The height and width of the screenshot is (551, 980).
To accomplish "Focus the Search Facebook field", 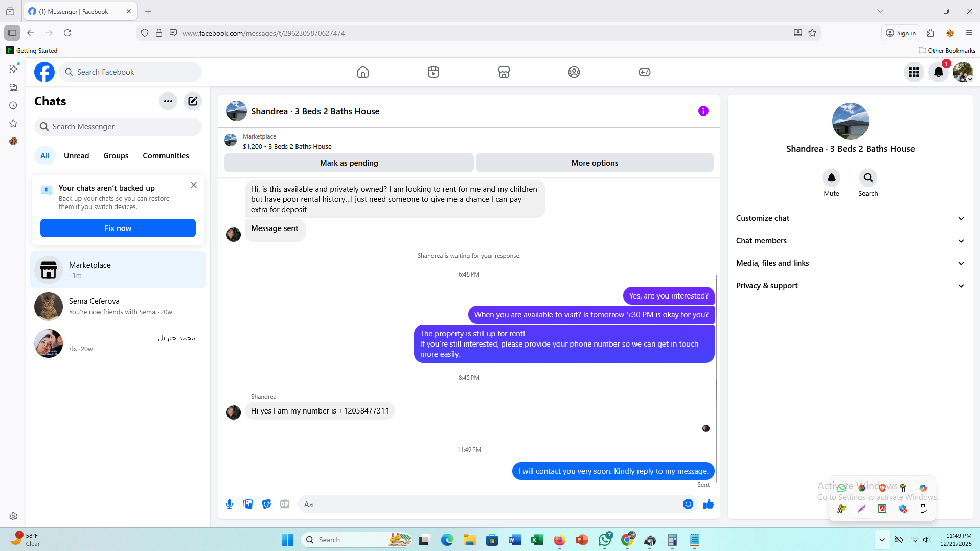I will coord(130,72).
